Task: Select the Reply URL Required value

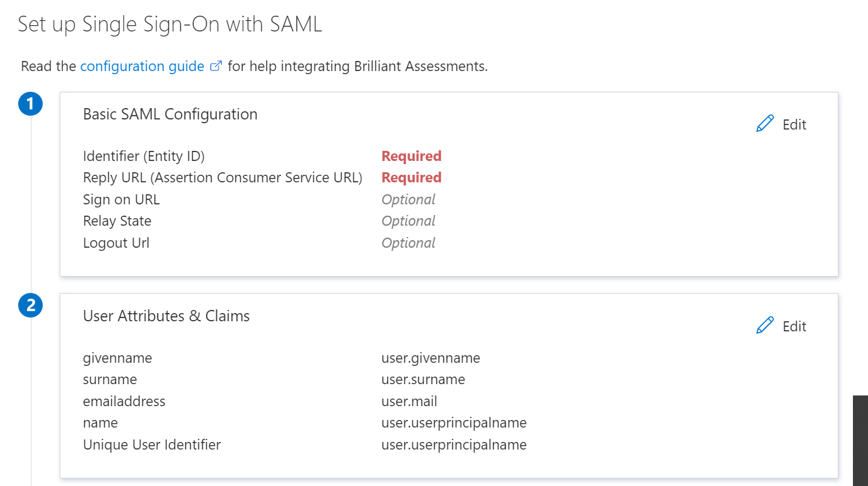Action: click(411, 177)
